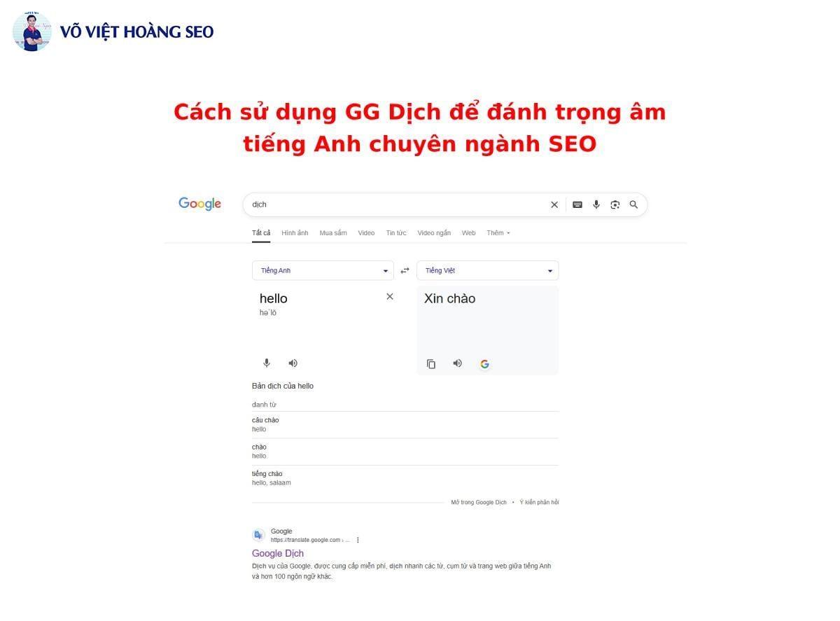Open the Tiếng Anh source language dropdown
Viewport: 840px width, 621px height.
point(323,270)
